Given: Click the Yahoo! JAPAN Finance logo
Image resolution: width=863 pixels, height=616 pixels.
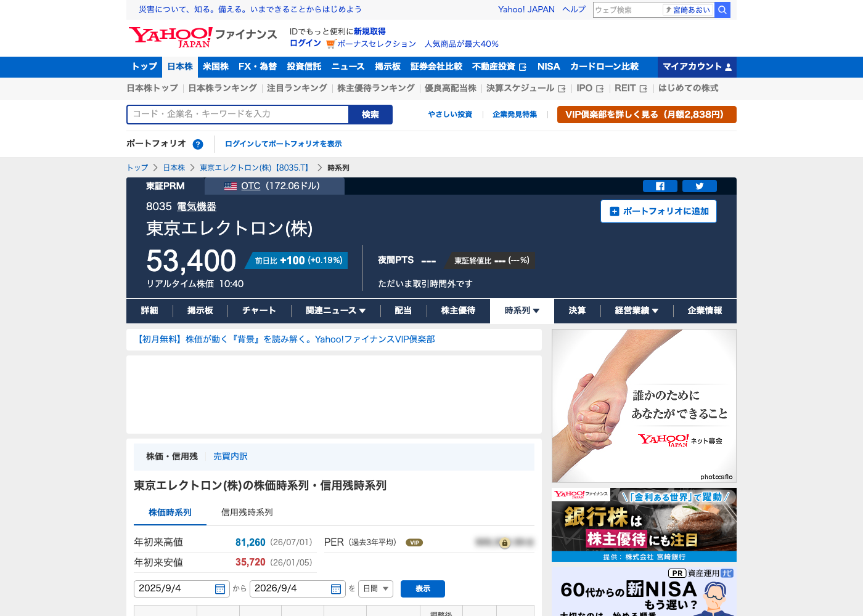Looking at the screenshot, I should click(x=203, y=37).
